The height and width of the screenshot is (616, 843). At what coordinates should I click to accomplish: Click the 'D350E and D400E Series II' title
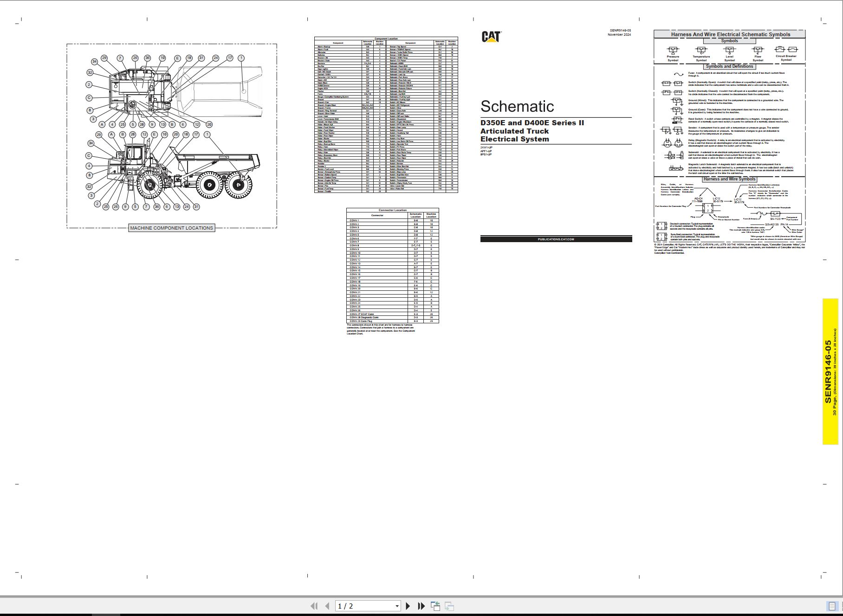[x=532, y=123]
